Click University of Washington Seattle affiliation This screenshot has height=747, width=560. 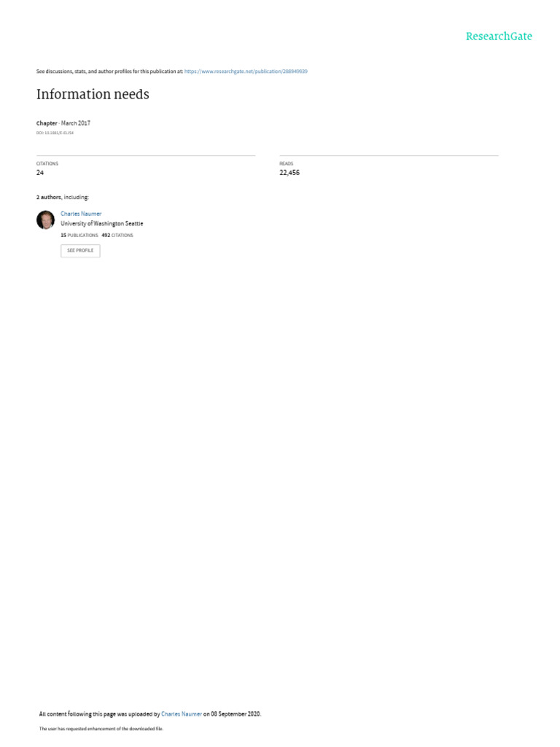click(102, 223)
